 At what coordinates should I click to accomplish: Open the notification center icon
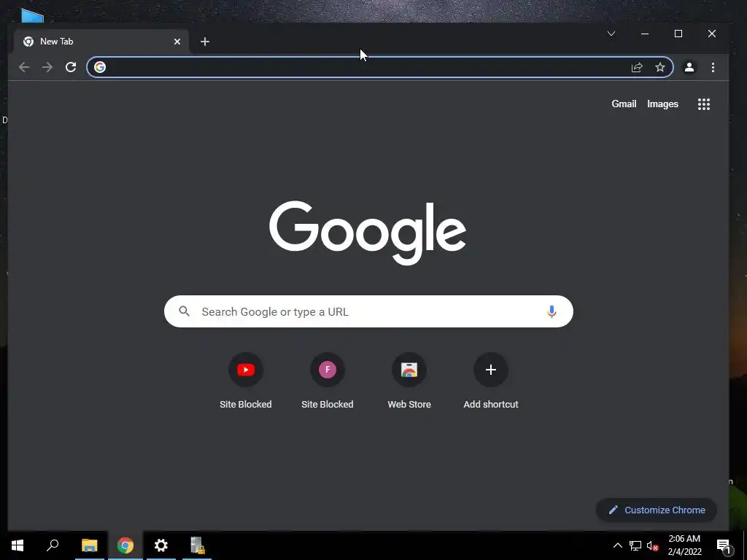[724, 546]
